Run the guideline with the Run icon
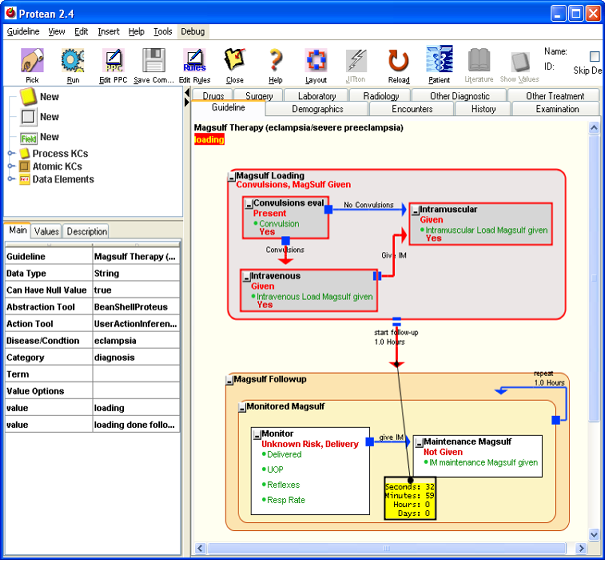The height and width of the screenshot is (561, 606). tap(73, 60)
